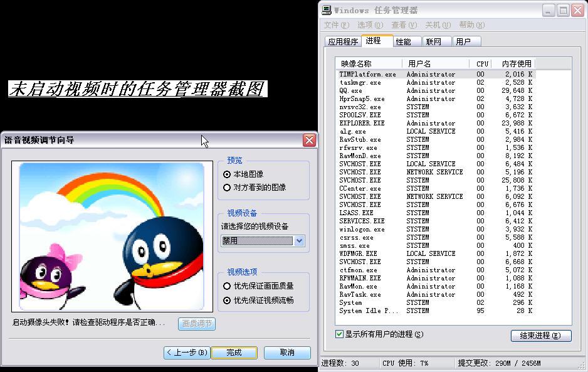Select the ctfmon.exe process row
The image size is (588, 372).
coord(436,270)
